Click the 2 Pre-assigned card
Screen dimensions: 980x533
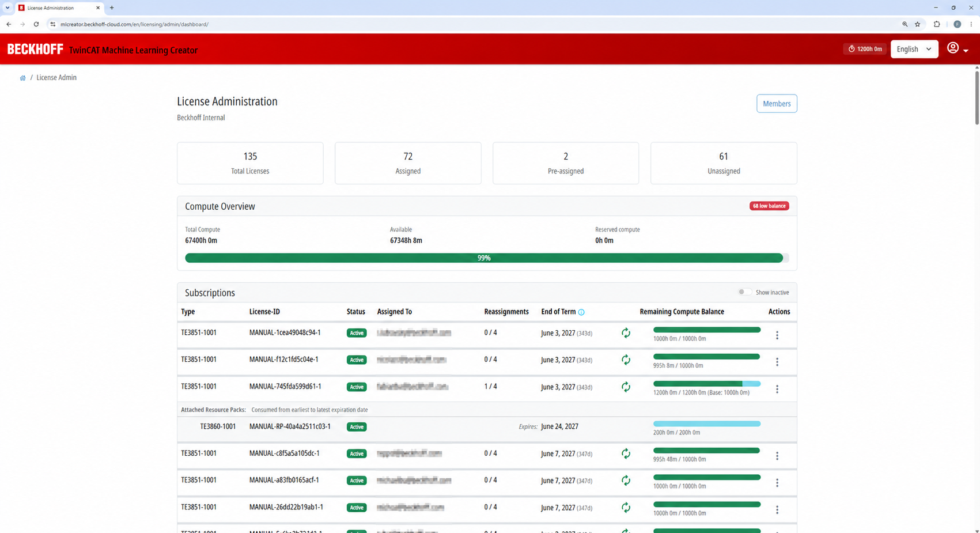click(x=566, y=163)
